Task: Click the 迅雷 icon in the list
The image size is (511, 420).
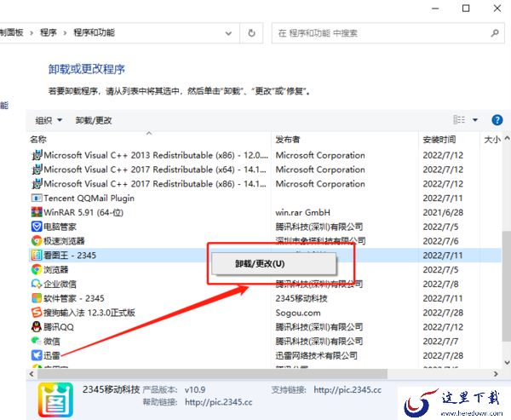Action: click(x=37, y=355)
